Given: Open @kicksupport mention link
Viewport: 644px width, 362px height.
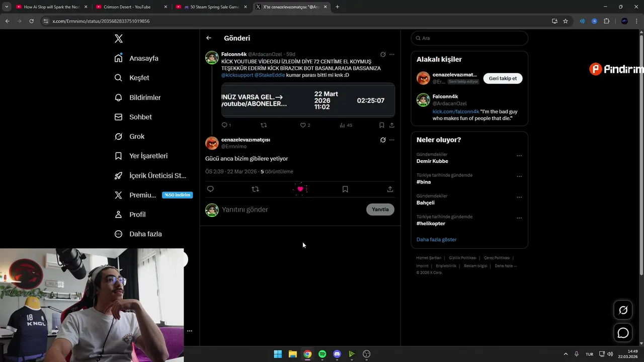Looking at the screenshot, I should (x=237, y=75).
